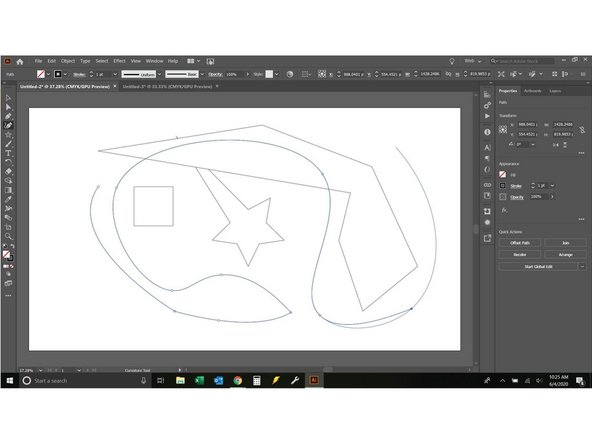Open the stroke color dropdown in the control bar
Image resolution: width=592 pixels, height=444 pixels.
pos(65,74)
